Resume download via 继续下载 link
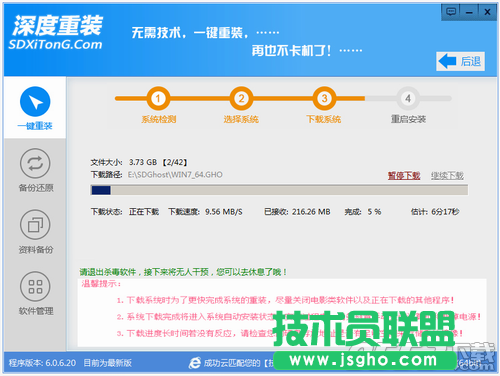This screenshot has width=500, height=376. pos(447,175)
